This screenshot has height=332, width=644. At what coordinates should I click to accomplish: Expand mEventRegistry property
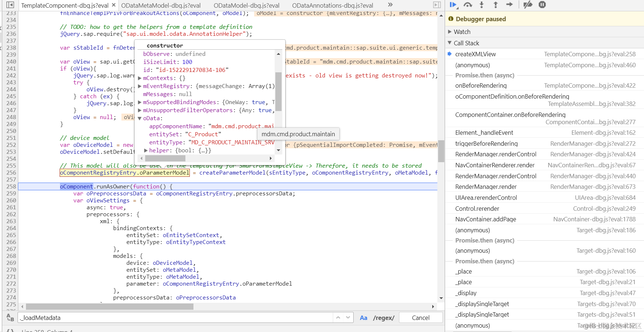point(140,86)
